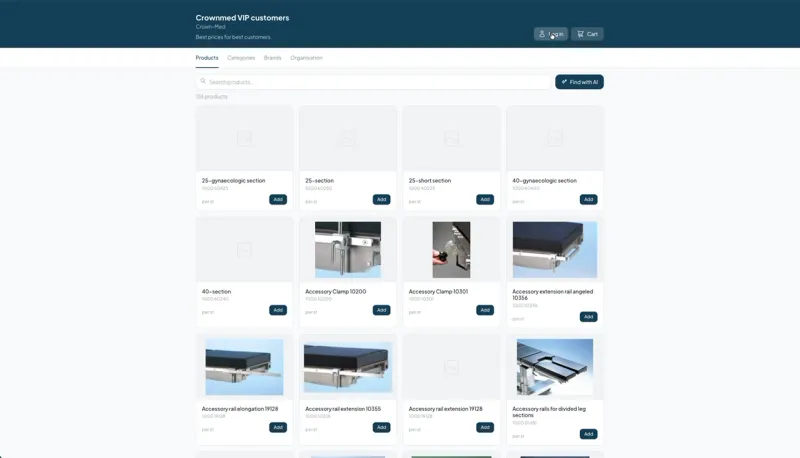Open Accessory rail elongation 19128 image

tap(244, 367)
